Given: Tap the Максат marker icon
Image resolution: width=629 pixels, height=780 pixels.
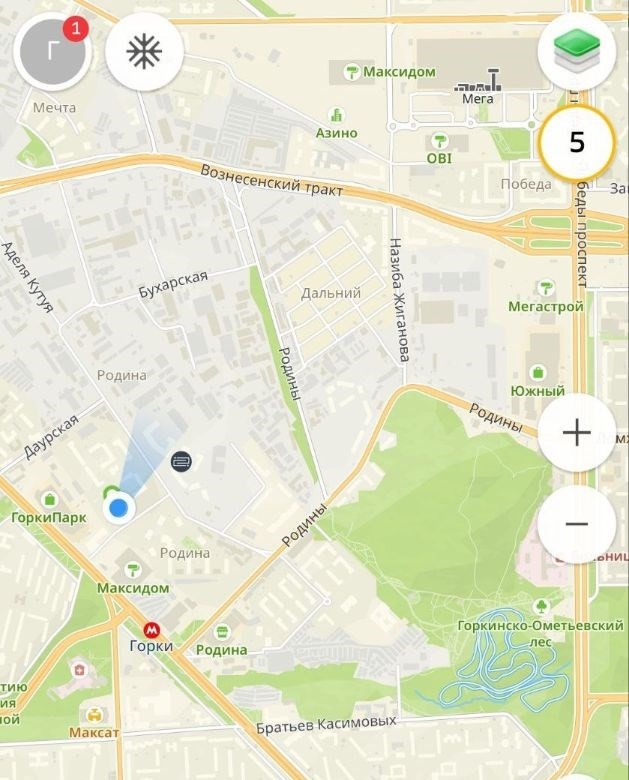Looking at the screenshot, I should 94,715.
